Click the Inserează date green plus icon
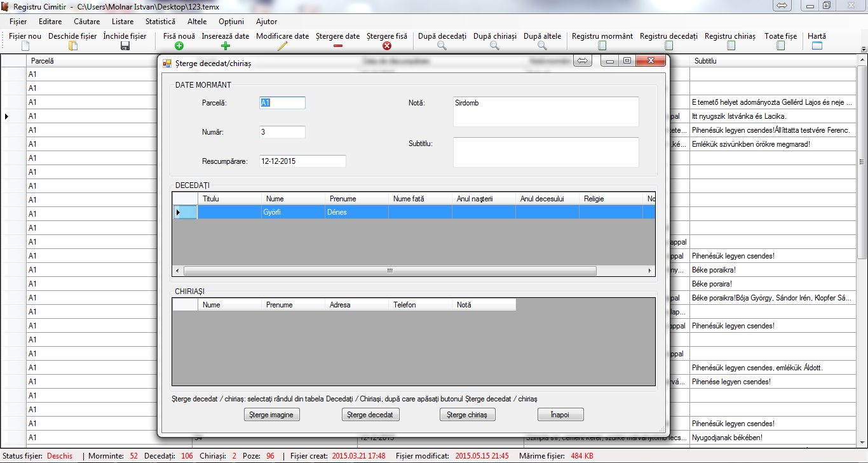 226,46
